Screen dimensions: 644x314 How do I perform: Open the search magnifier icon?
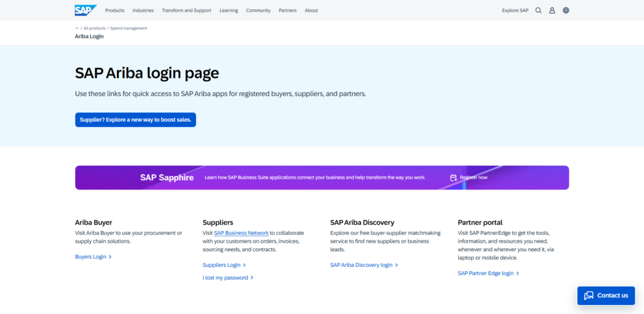point(538,10)
